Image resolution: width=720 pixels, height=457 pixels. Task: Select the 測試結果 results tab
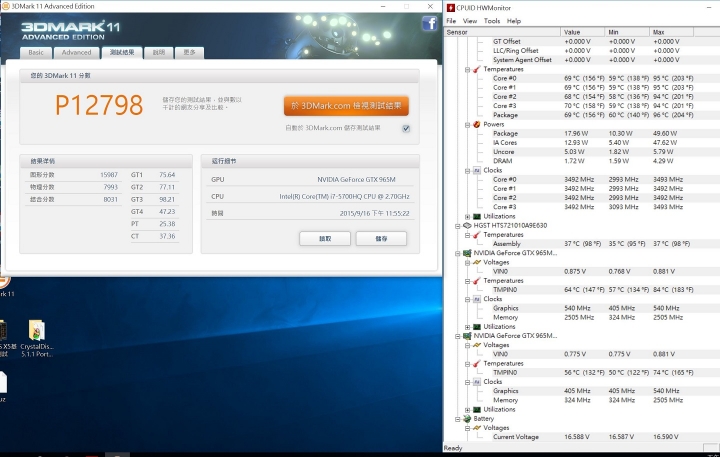[122, 52]
